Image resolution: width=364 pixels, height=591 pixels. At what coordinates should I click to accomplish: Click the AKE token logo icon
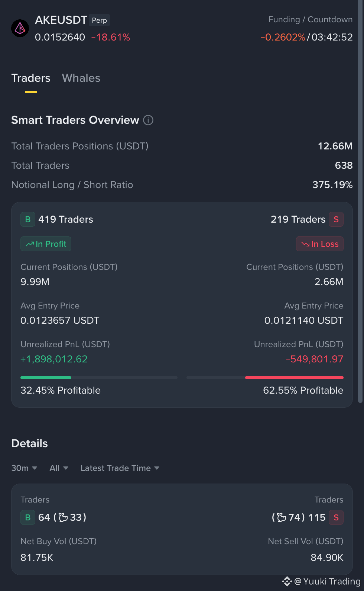click(20, 28)
